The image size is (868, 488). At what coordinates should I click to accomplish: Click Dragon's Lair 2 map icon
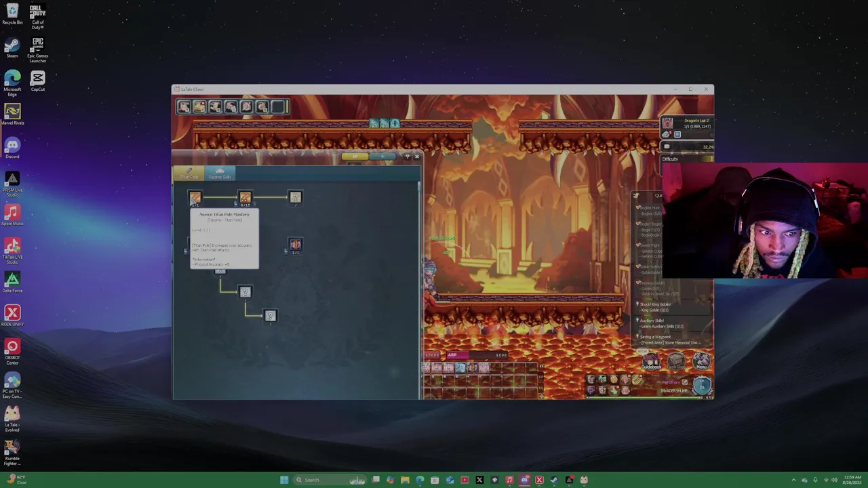click(668, 123)
